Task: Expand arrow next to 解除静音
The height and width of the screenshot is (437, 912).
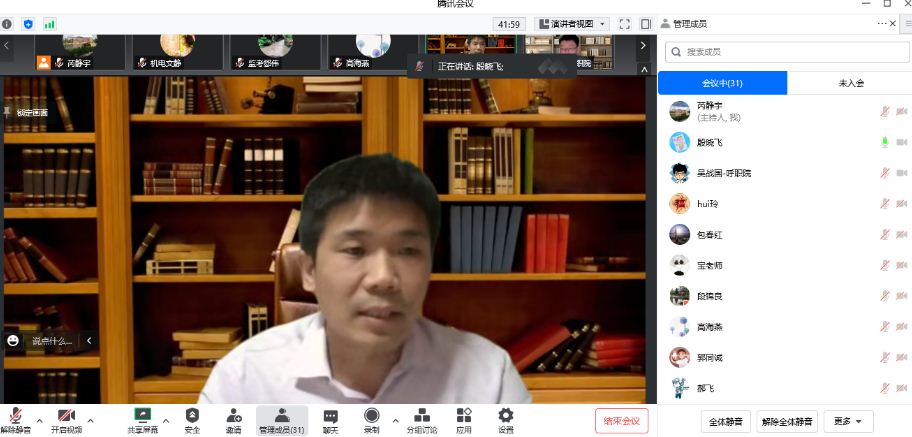Action: 40,420
